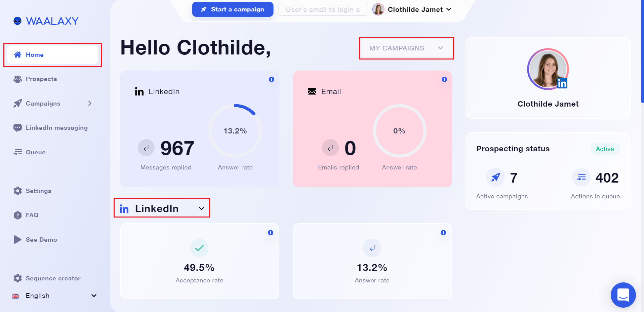Click the 967 messages replied value

coord(177,148)
